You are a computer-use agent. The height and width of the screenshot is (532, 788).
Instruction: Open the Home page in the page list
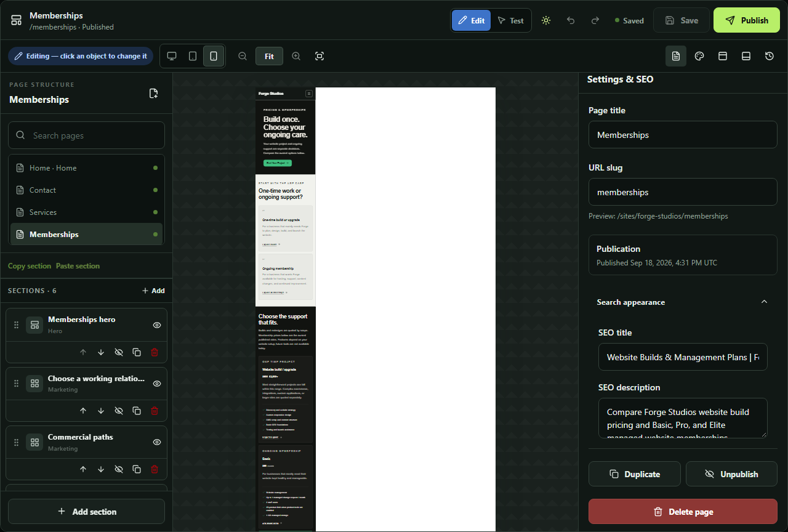pos(87,168)
